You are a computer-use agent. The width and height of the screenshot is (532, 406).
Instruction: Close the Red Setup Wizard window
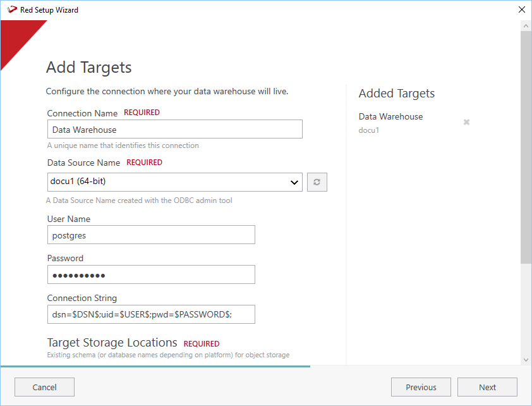521,9
